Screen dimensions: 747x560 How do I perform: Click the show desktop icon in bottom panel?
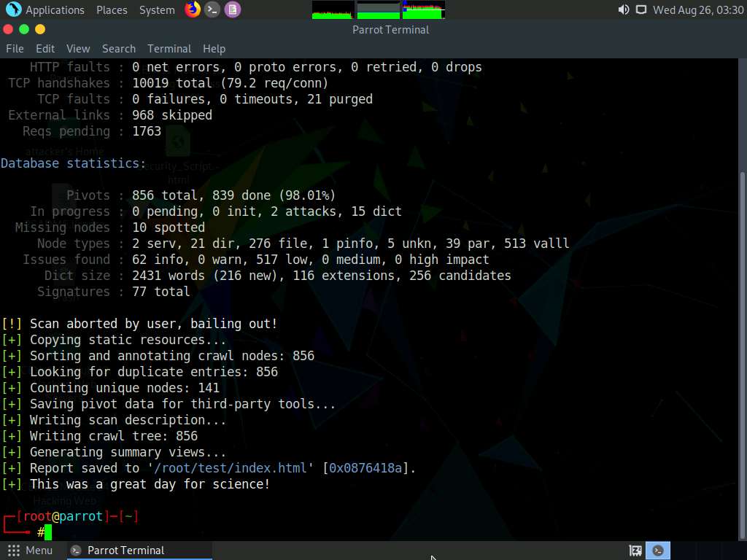[635, 551]
